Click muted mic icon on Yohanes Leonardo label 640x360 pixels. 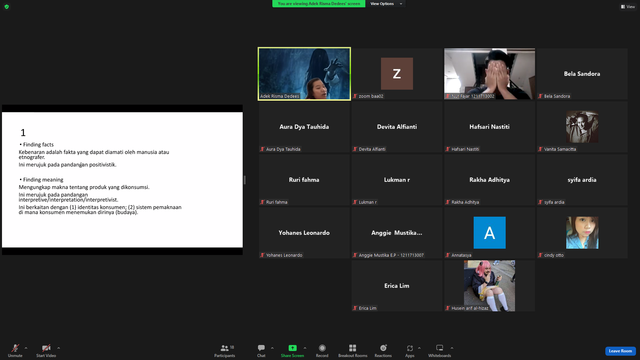point(262,255)
